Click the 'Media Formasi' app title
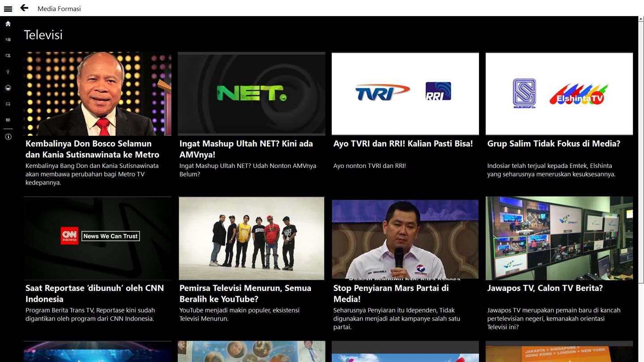Viewport: 644px width, 362px height. coord(59,8)
